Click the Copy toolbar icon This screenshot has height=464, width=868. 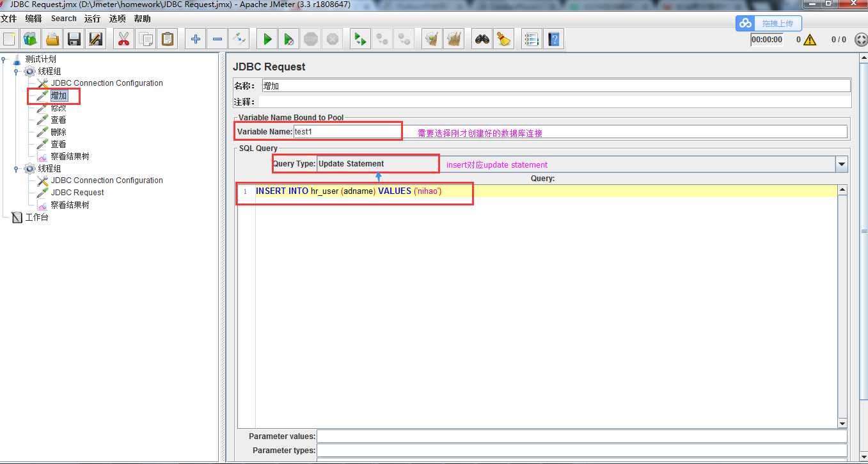pyautogui.click(x=145, y=39)
